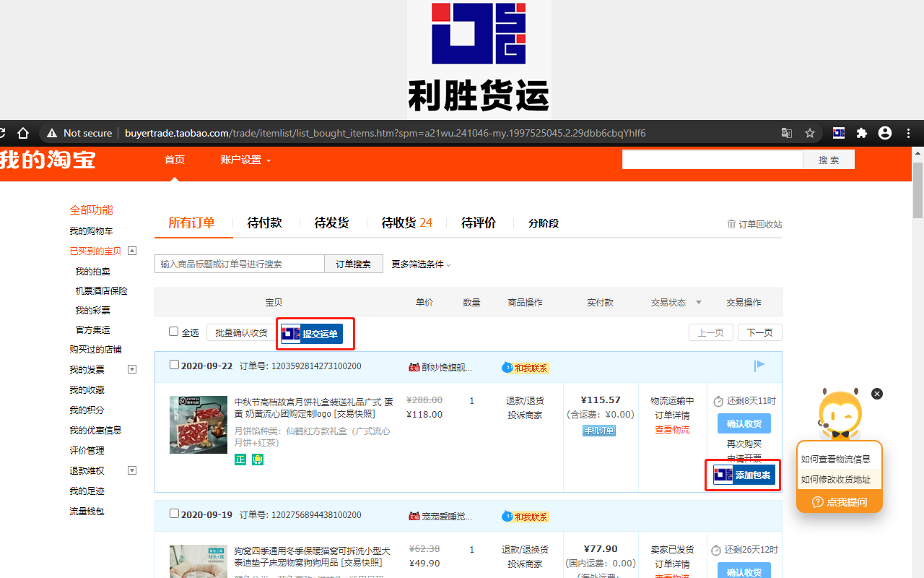924x578 pixels.
Task: Click the assistant mascot character
Action: [840, 415]
